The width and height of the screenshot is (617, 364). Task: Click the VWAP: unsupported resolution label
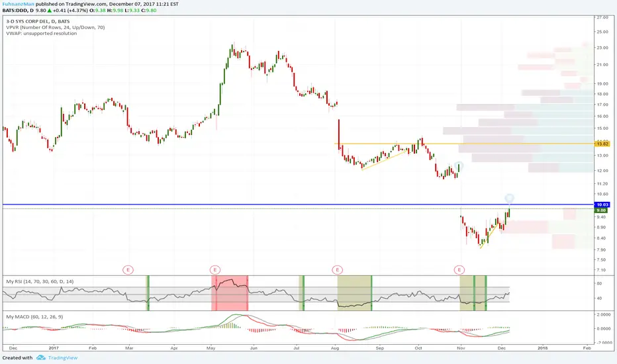pyautogui.click(x=41, y=34)
